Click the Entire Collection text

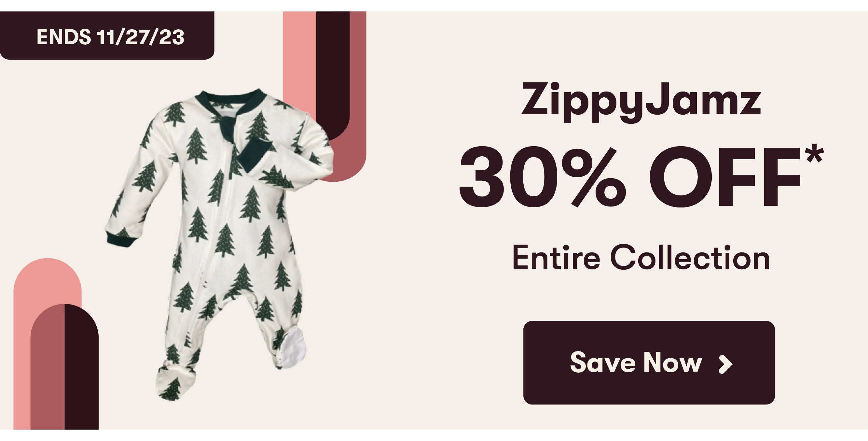point(641,258)
